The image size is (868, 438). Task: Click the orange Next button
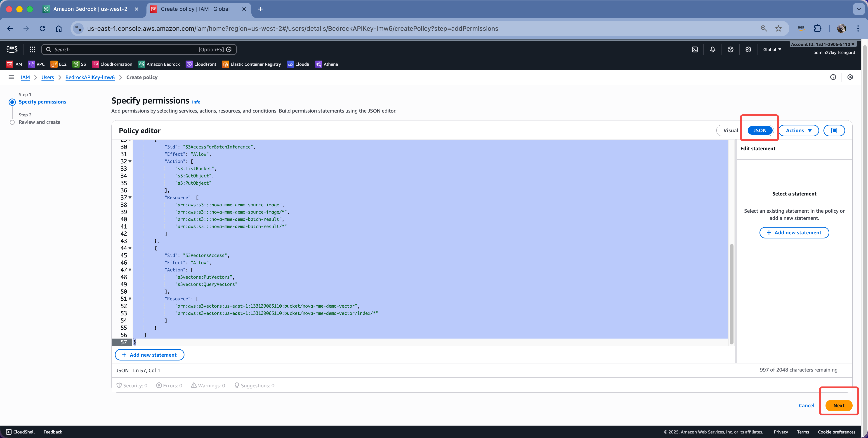click(838, 405)
